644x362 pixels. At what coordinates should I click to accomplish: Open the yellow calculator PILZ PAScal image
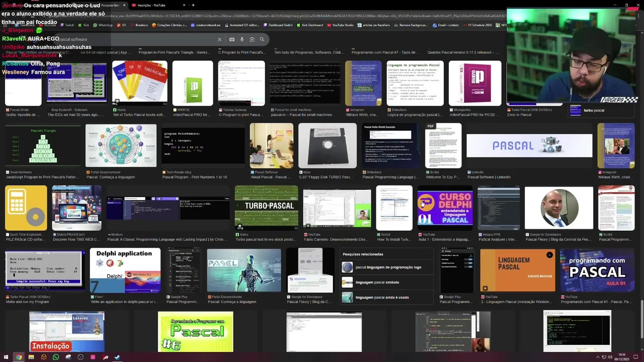point(26,208)
